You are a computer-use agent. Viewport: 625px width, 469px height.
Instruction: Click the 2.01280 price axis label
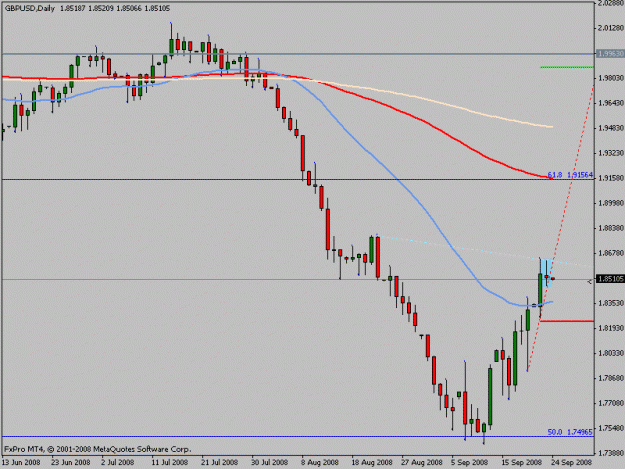click(610, 28)
